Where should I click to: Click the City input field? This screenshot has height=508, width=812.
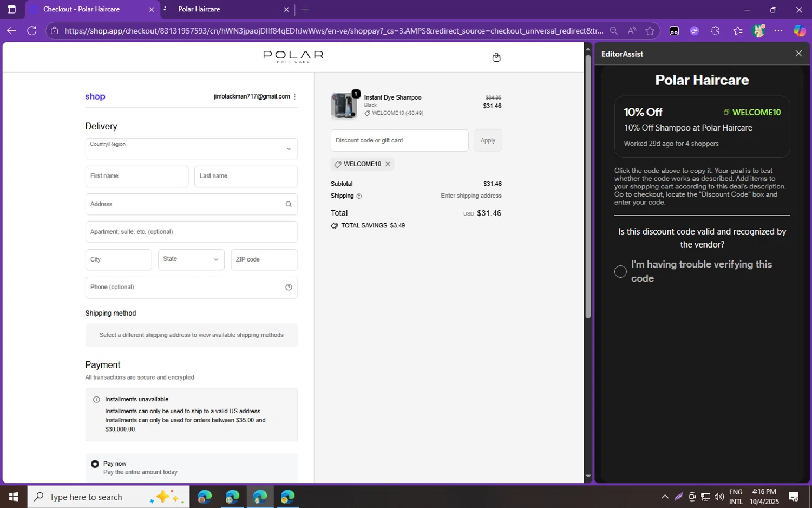119,259
